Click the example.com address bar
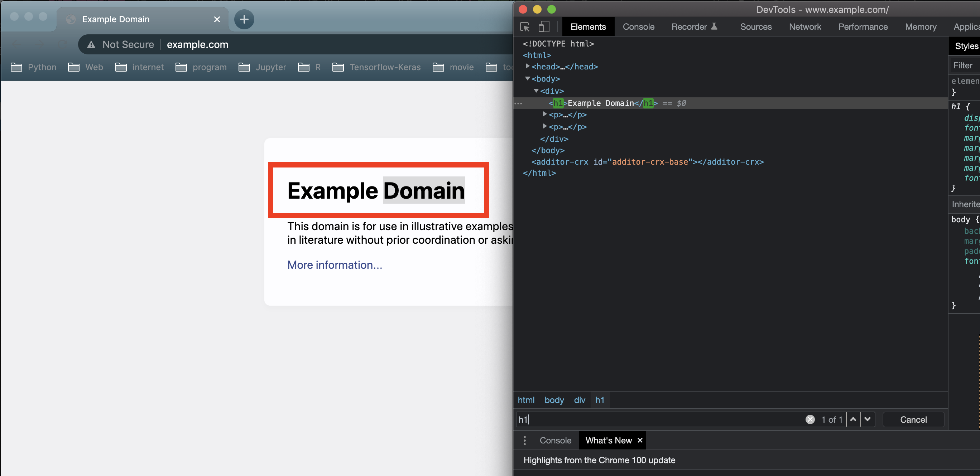This screenshot has width=980, height=476. [197, 44]
